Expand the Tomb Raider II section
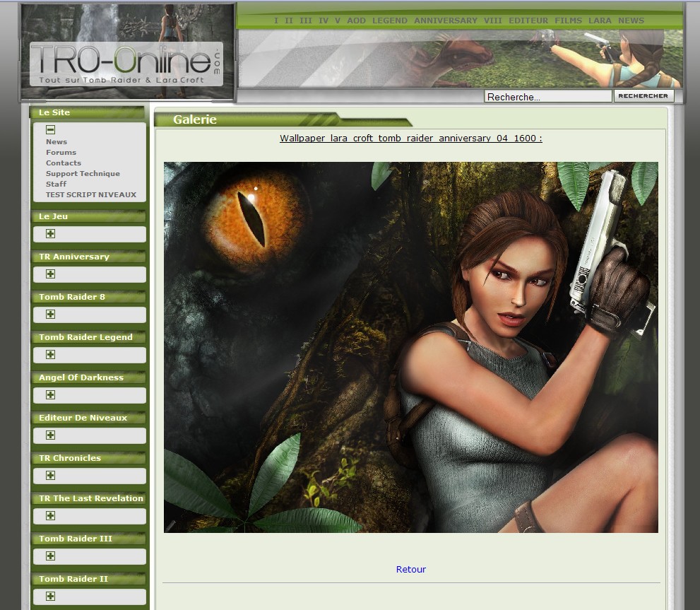 [x=50, y=596]
